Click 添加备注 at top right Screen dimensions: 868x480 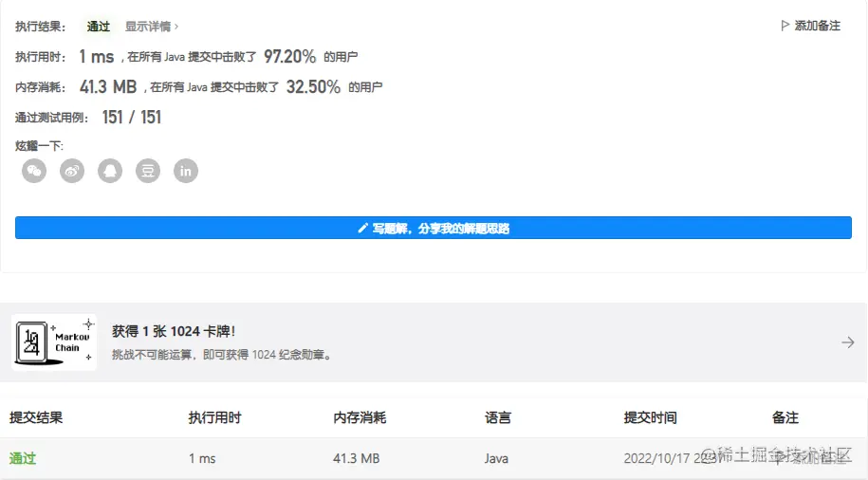[810, 26]
